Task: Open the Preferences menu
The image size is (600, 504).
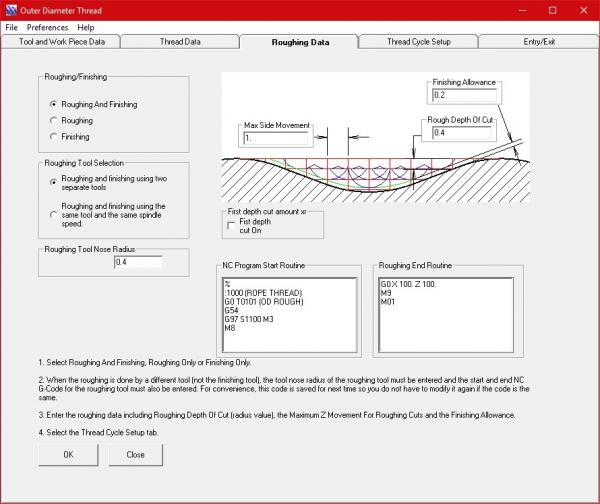Action: tap(47, 27)
